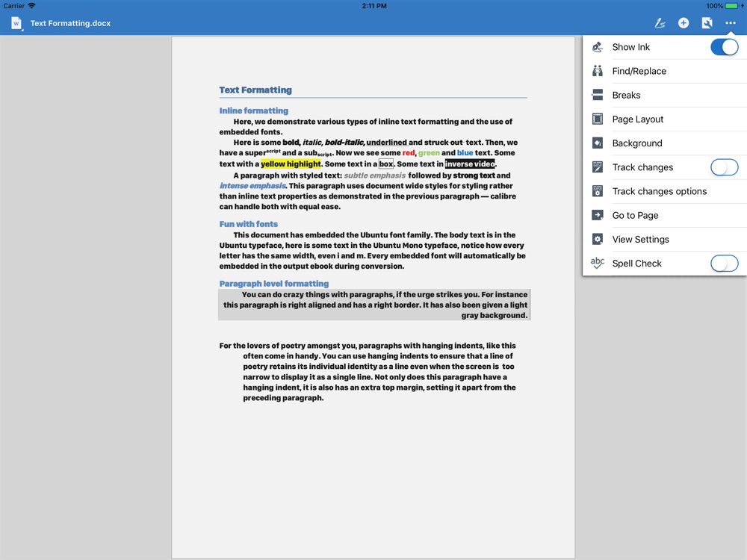Close the three-dots overflow menu

(731, 23)
